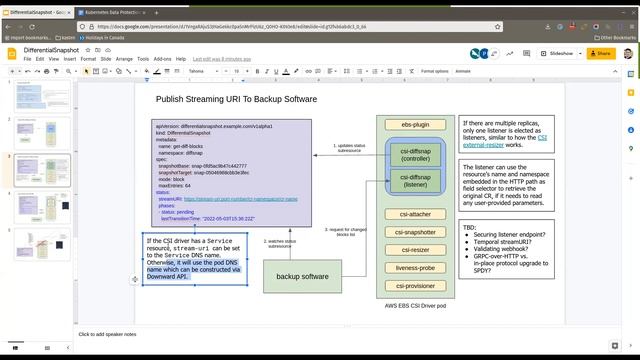Click the Zoom magnifier tool
The height and width of the screenshot is (360, 640).
point(69,71)
